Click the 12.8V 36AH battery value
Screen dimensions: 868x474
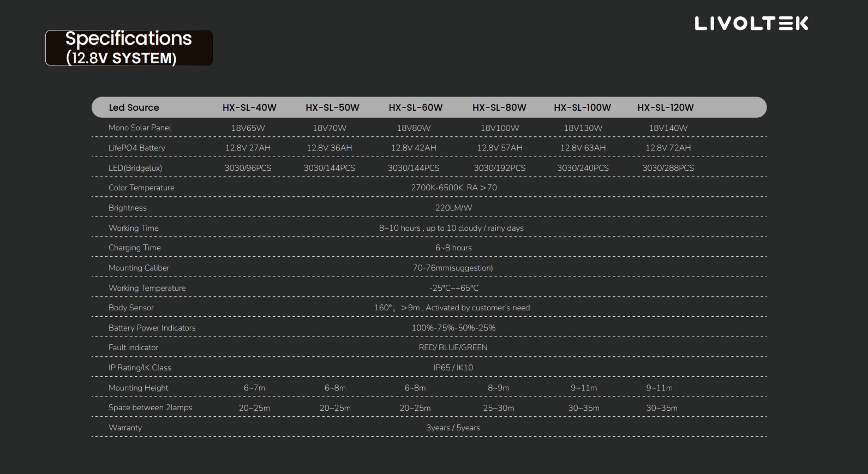330,148
